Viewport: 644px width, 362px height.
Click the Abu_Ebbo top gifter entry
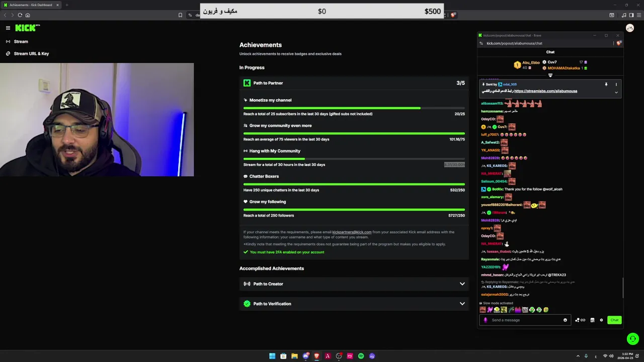[x=527, y=65]
